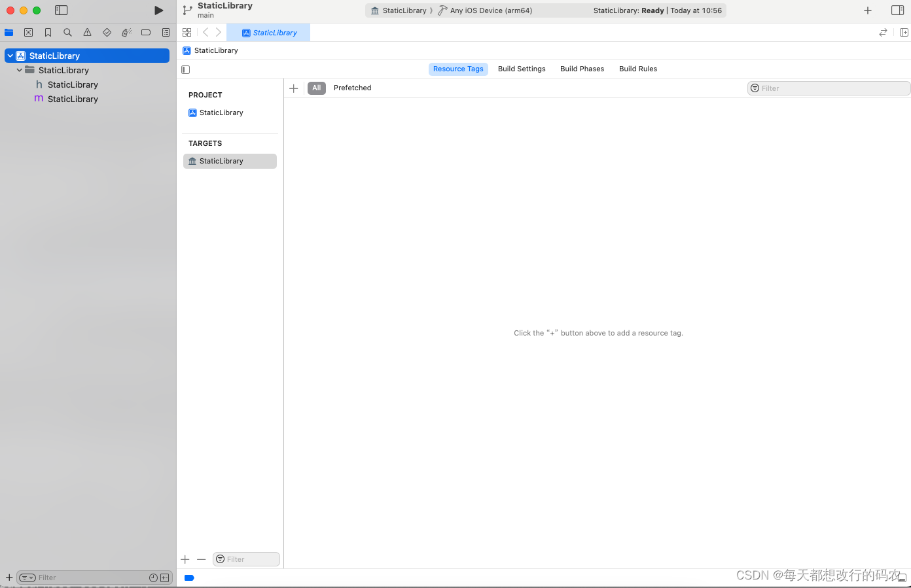The height and width of the screenshot is (588, 911).
Task: Toggle the debug area at bottom
Action: pos(902,578)
